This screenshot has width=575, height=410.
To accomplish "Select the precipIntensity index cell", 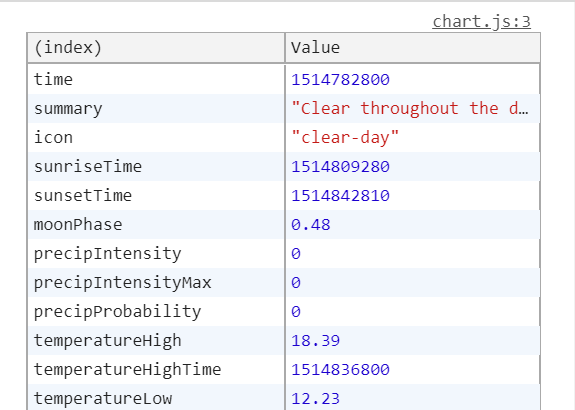I will (156, 253).
